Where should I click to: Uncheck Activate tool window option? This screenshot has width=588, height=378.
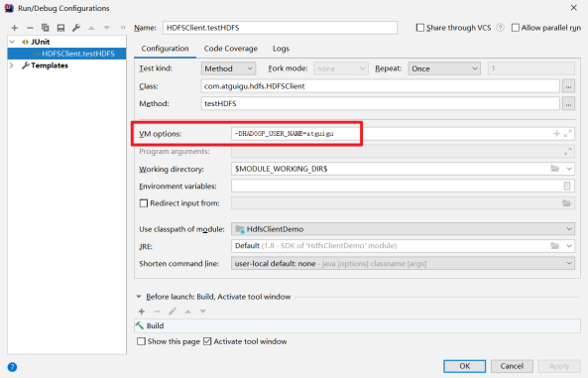coord(207,341)
